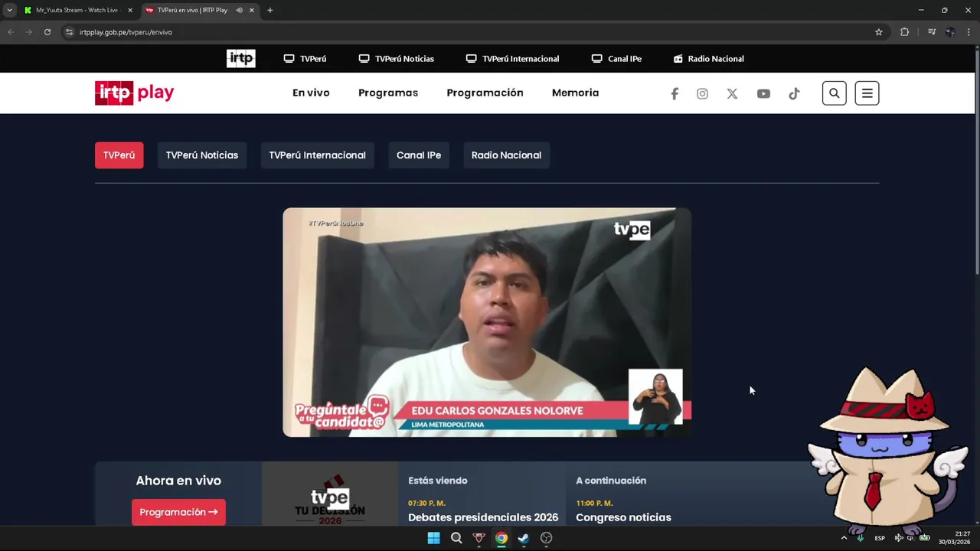Image resolution: width=980 pixels, height=551 pixels.
Task: Open TVPerú Noticias in top black bar
Action: [x=396, y=58]
